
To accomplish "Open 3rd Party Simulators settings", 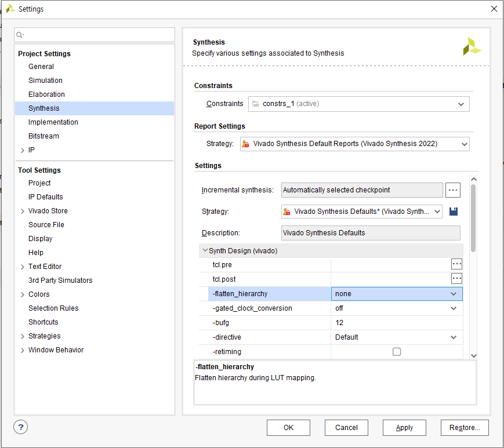I will coord(60,281).
